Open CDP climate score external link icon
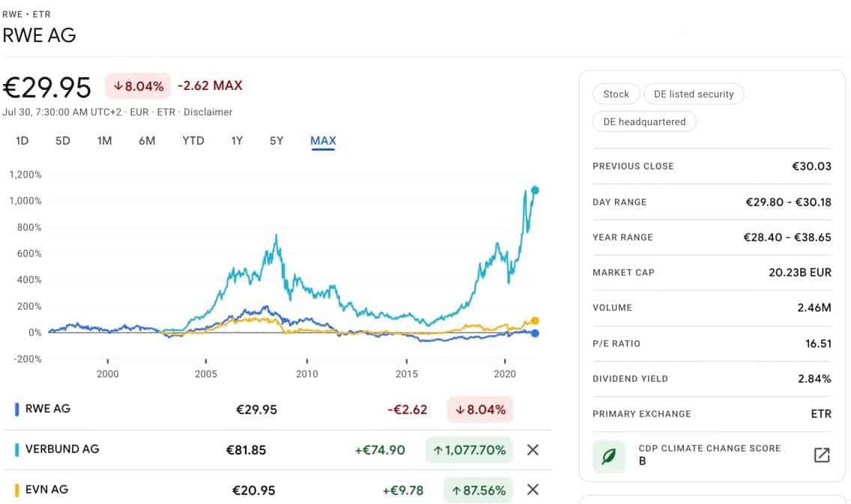This screenshot has width=851, height=504. [x=822, y=455]
